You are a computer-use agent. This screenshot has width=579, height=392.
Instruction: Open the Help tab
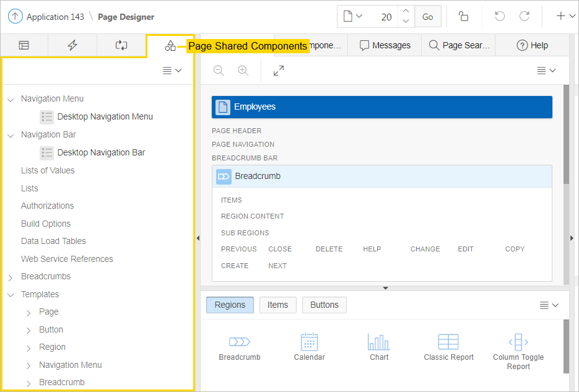point(532,45)
